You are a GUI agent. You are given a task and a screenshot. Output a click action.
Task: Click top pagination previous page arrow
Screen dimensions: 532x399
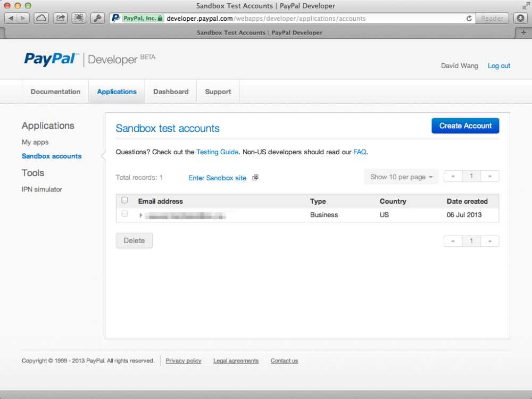coord(453,176)
